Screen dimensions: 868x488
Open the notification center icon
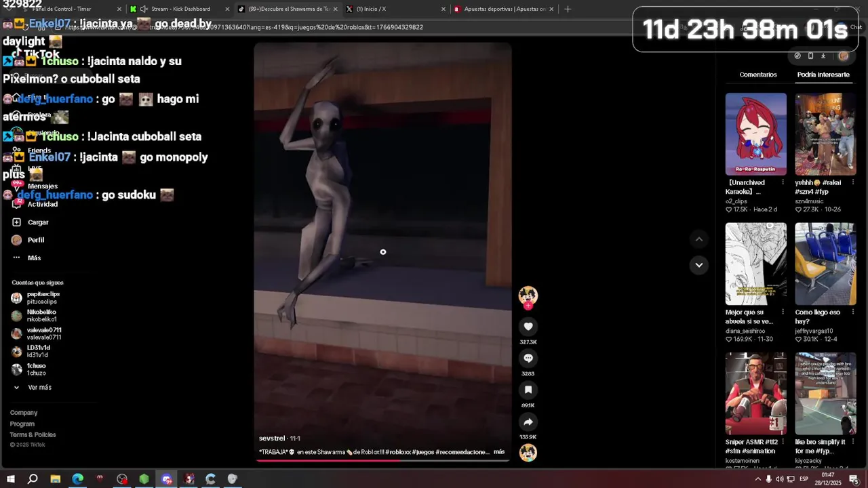[854, 479]
